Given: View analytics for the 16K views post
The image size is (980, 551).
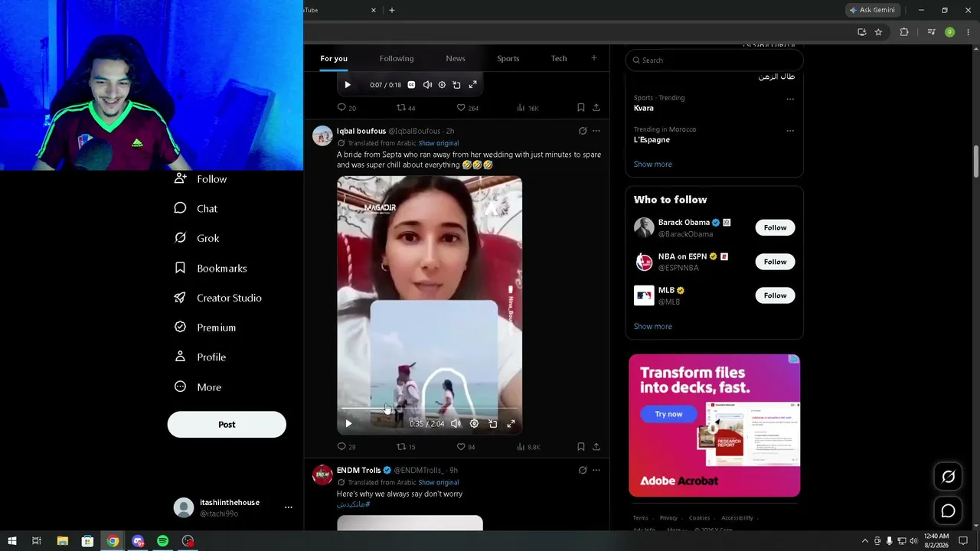Looking at the screenshot, I should pyautogui.click(x=528, y=108).
